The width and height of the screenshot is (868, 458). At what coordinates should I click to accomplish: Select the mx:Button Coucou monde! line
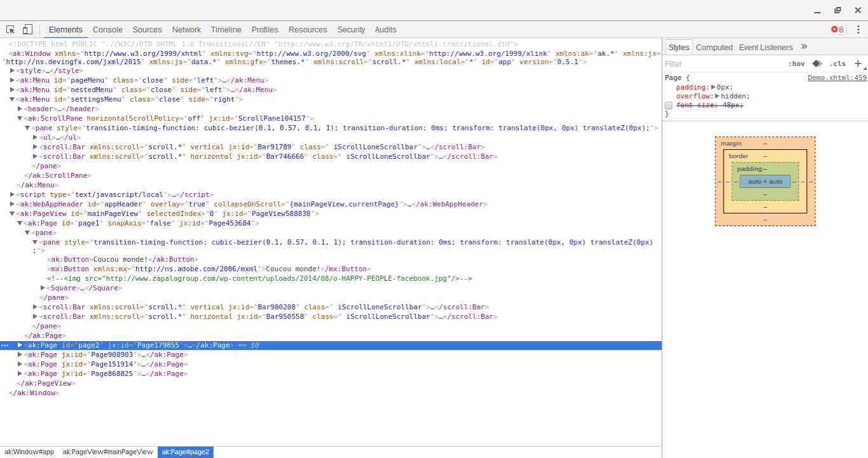[209, 269]
